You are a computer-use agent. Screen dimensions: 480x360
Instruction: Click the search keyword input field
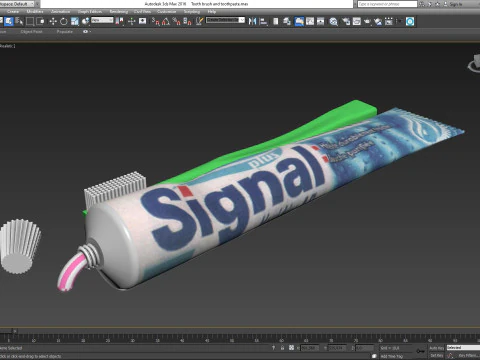387,4
